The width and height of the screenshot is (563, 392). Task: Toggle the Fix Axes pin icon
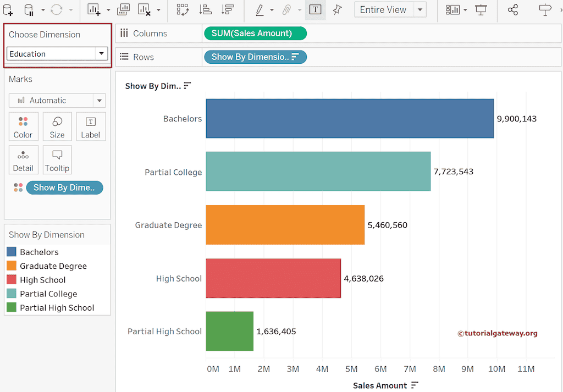(336, 10)
